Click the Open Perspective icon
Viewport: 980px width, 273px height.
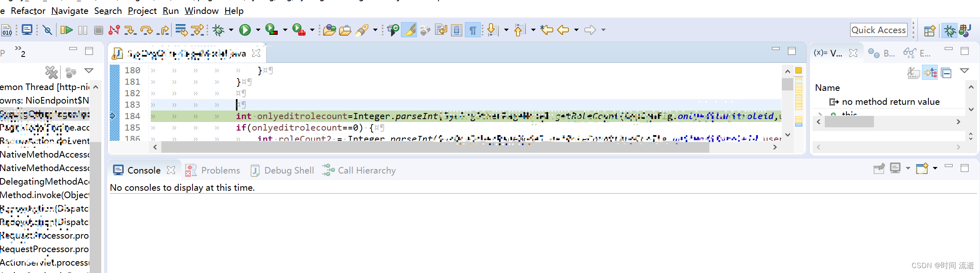930,31
